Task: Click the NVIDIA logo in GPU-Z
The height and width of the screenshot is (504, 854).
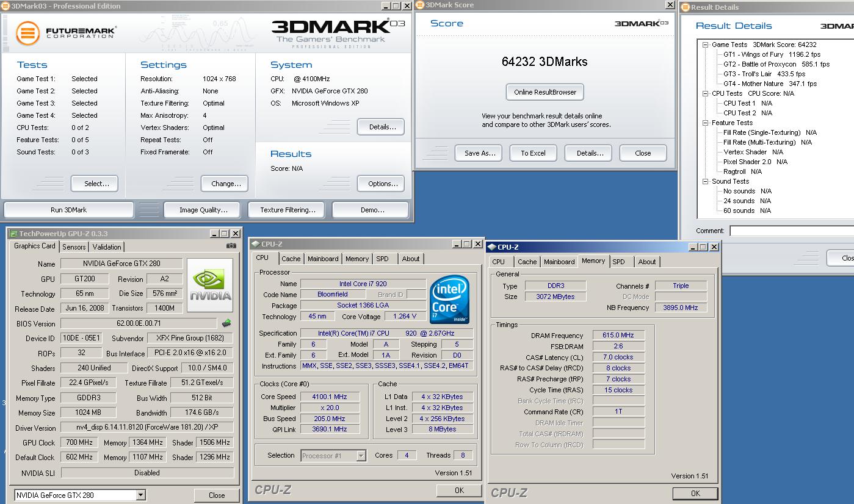Action: coord(210,286)
